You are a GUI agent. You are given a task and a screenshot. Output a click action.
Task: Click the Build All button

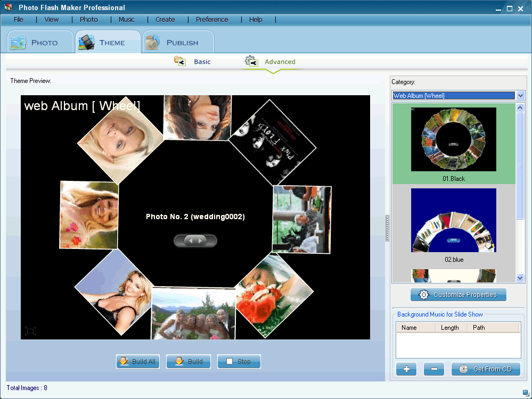[138, 362]
